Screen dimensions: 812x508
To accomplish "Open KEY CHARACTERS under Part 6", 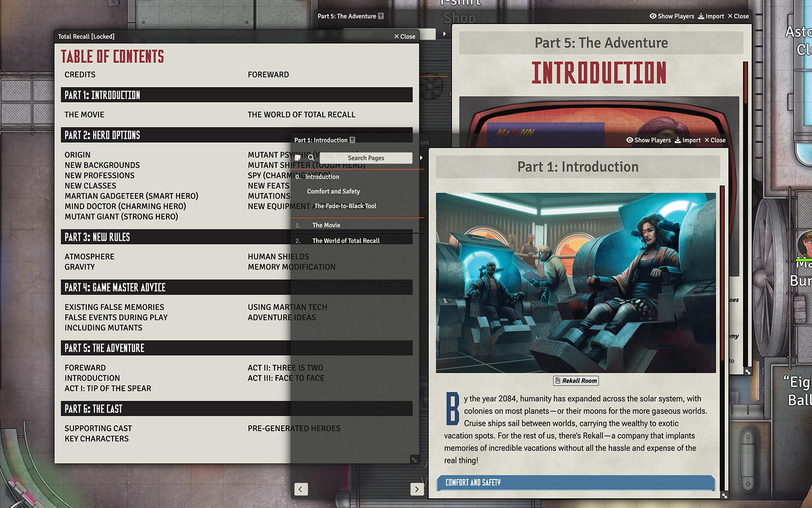I will click(96, 438).
